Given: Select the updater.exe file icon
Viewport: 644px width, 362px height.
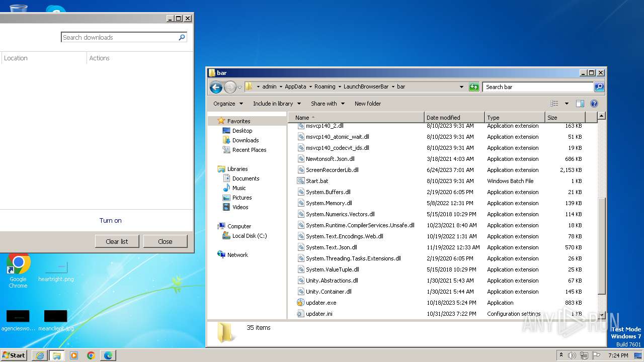Looking at the screenshot, I should [301, 303].
